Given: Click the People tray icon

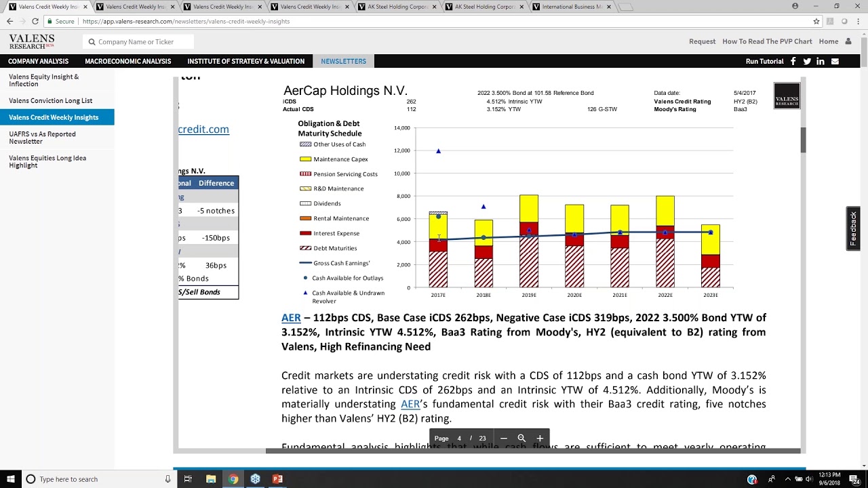Looking at the screenshot, I should coord(772,479).
